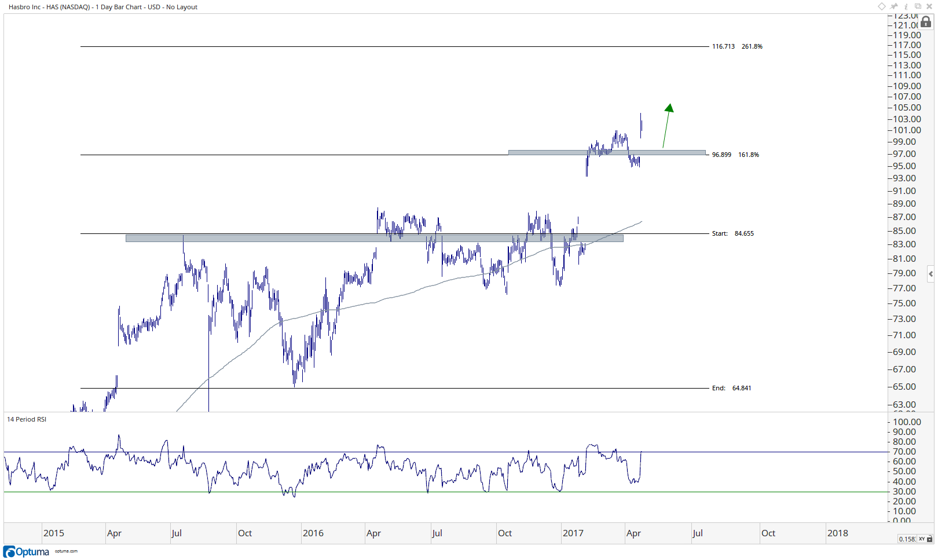Select the End: 64.841 level label
The width and height of the screenshot is (938, 560).
point(731,388)
